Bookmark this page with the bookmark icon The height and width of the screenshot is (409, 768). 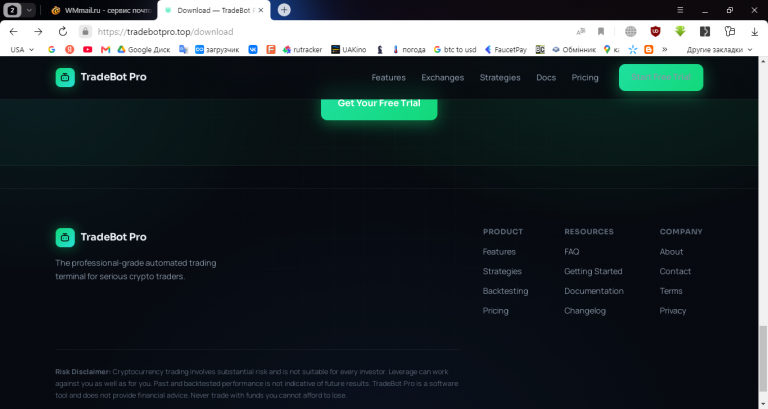point(601,32)
